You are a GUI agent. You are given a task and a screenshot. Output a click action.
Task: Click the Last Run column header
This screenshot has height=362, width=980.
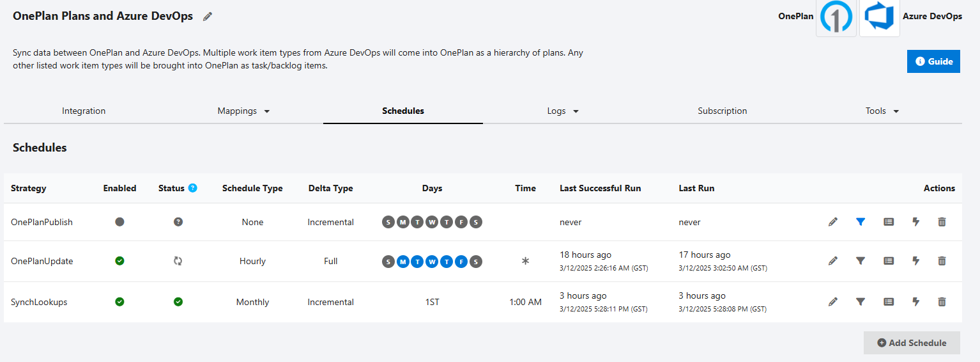696,188
